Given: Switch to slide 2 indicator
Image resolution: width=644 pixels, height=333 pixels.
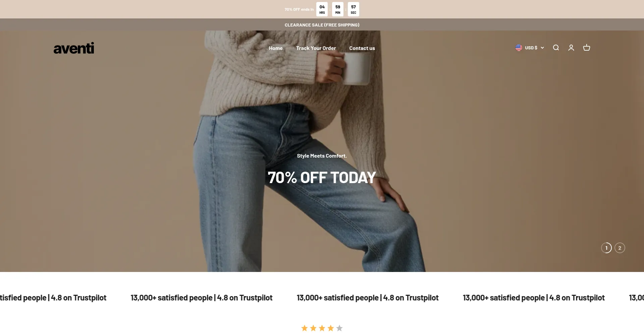Looking at the screenshot, I should (620, 248).
